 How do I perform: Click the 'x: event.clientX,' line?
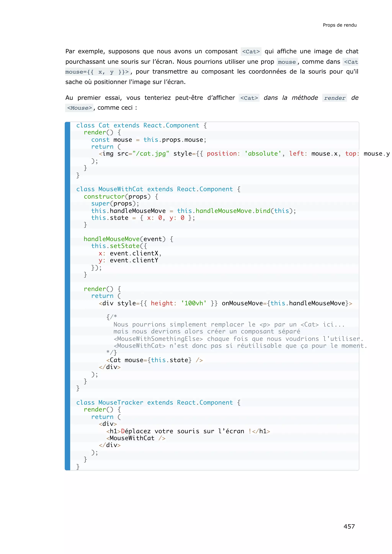[130, 253]
